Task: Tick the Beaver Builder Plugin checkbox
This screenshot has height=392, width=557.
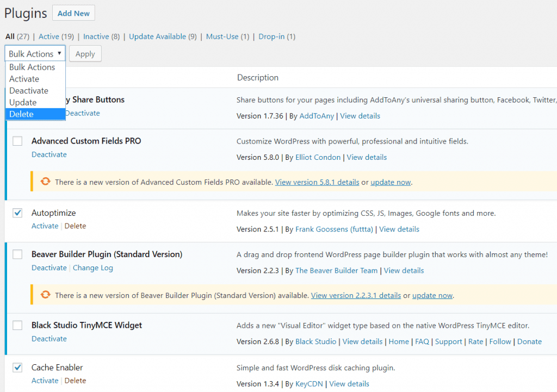Action: [17, 254]
